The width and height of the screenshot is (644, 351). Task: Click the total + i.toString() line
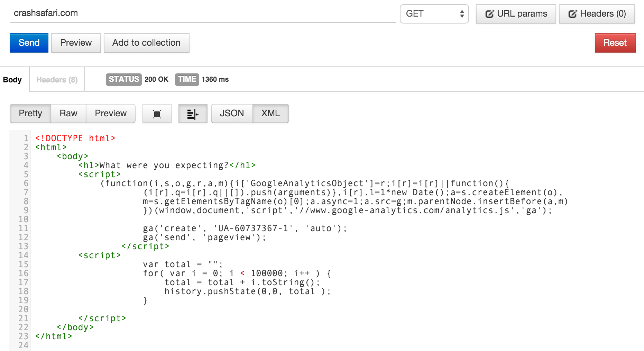pos(242,282)
